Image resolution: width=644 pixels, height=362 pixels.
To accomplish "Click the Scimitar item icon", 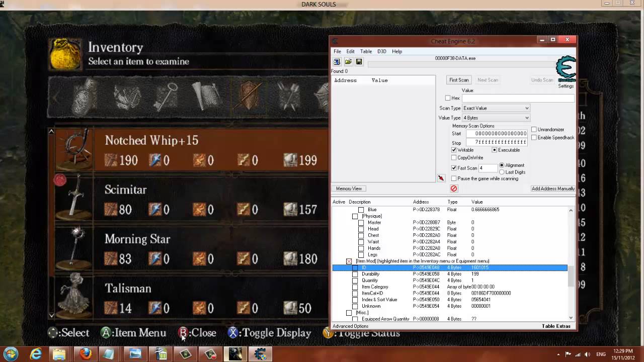I will [74, 199].
